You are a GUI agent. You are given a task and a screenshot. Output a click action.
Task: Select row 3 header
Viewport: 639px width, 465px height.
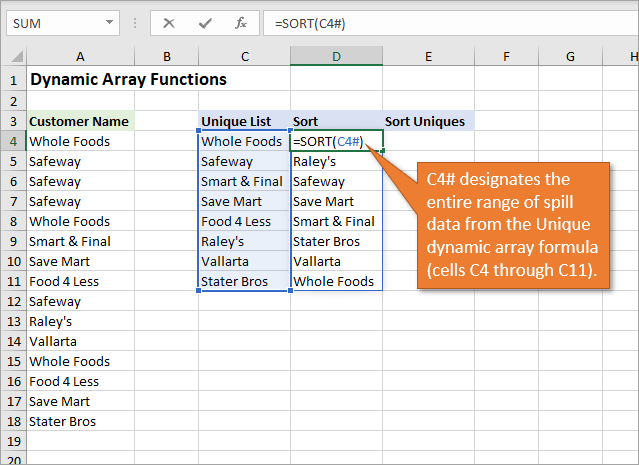tap(12, 121)
